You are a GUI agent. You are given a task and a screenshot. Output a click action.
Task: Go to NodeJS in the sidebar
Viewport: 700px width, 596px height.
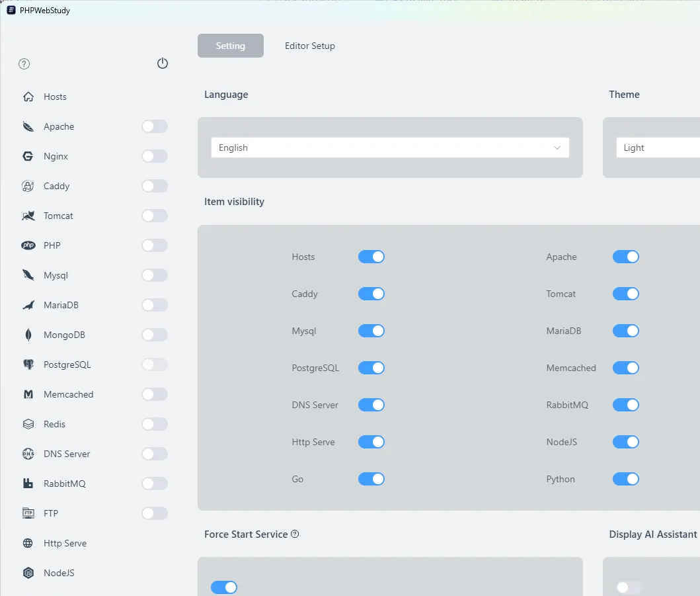point(59,573)
